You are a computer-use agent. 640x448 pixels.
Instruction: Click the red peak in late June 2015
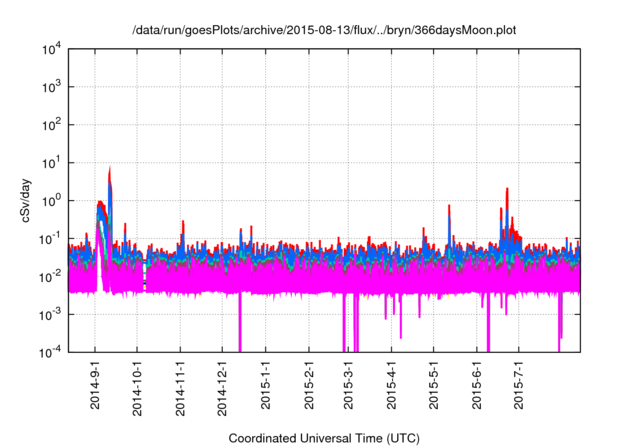pos(508,190)
